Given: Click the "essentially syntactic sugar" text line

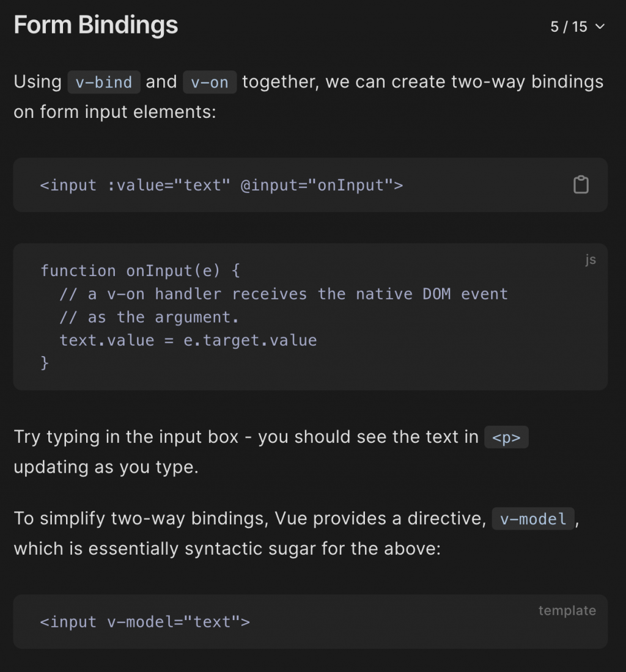Looking at the screenshot, I should pos(226,549).
